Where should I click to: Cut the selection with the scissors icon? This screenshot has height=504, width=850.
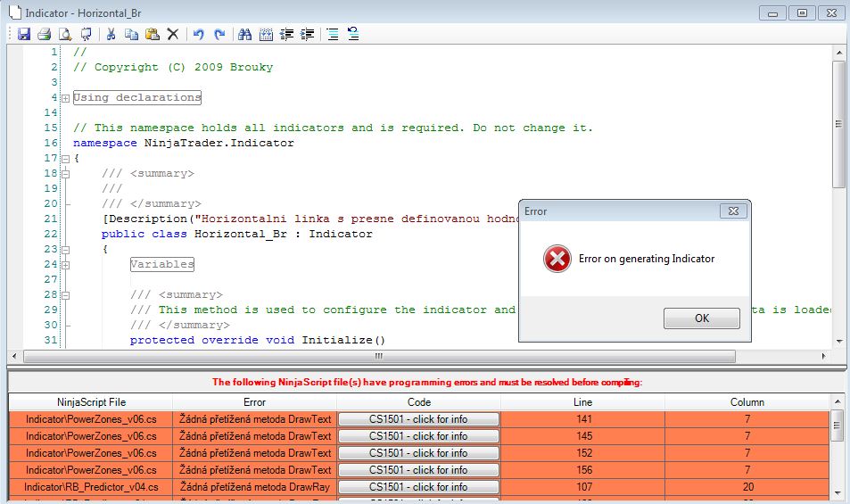(x=111, y=34)
